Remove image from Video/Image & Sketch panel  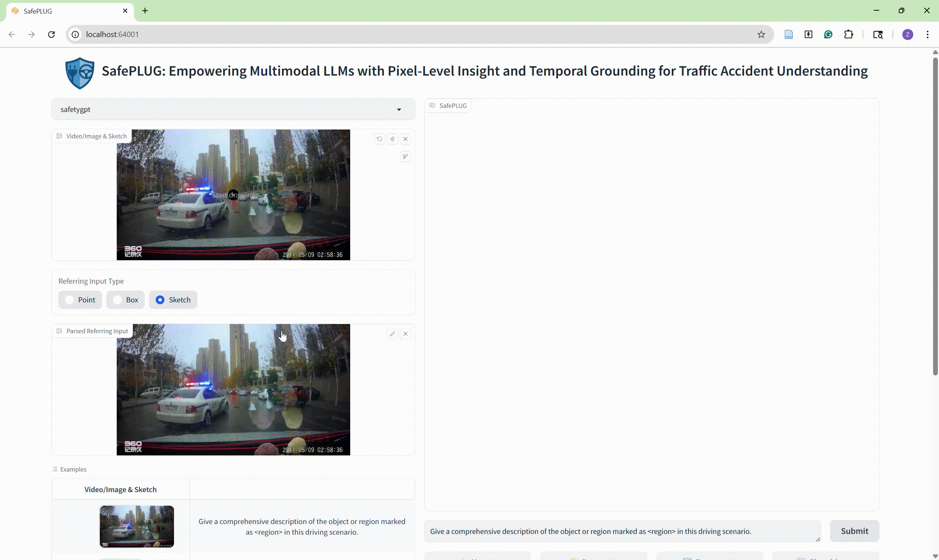click(x=405, y=139)
